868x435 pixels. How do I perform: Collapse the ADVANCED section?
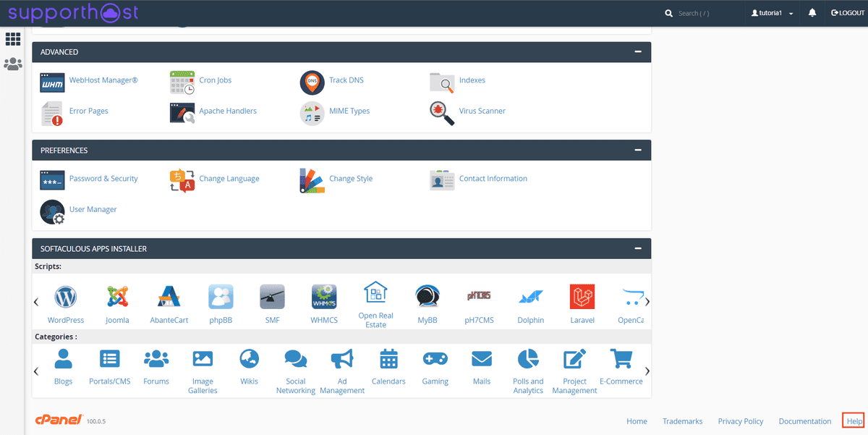tap(637, 51)
